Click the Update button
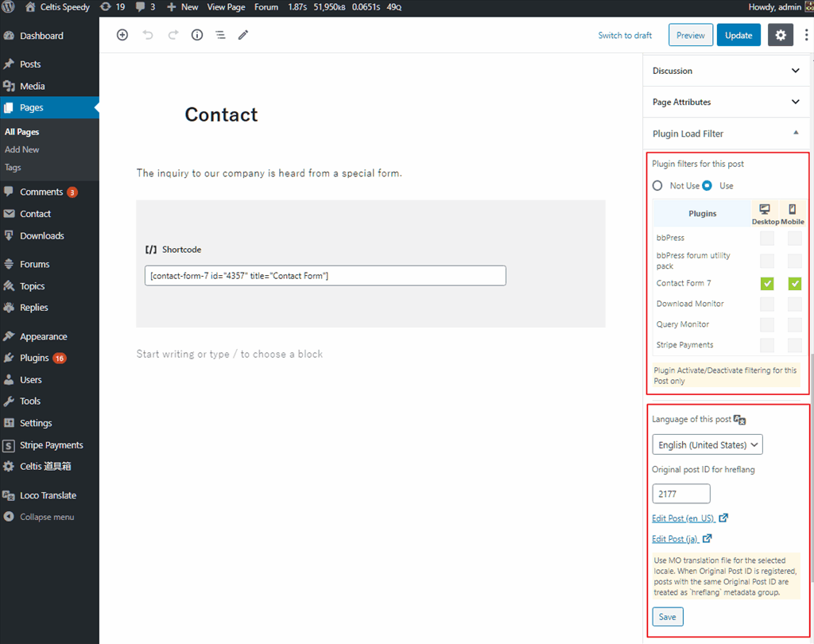The image size is (814, 644). point(738,35)
